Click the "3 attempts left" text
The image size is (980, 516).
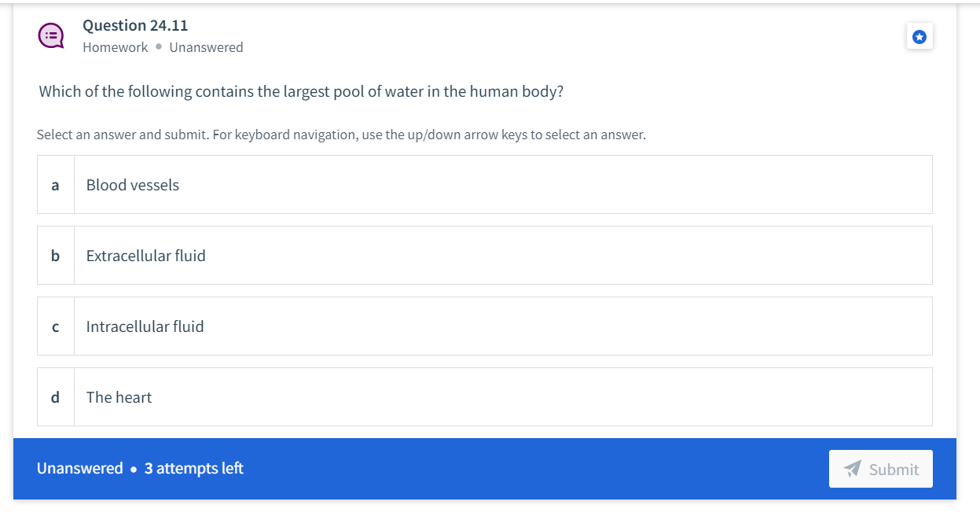194,469
